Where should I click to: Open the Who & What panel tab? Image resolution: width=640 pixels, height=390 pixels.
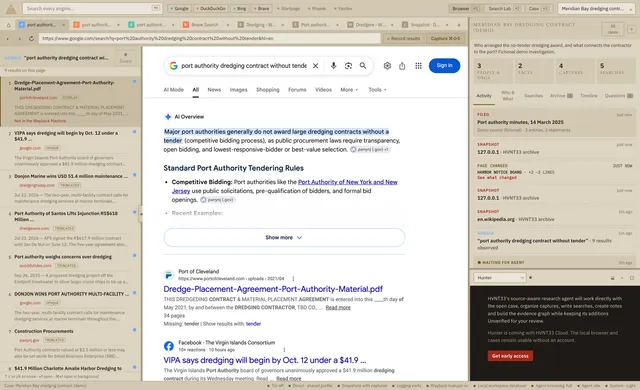click(x=508, y=95)
